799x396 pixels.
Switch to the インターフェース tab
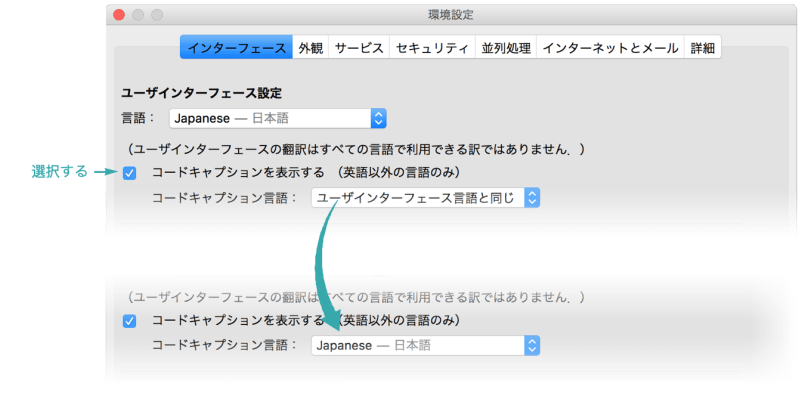pos(236,47)
